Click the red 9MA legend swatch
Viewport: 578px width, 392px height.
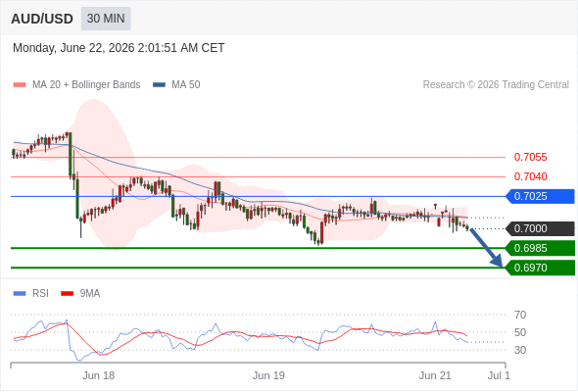coord(67,294)
